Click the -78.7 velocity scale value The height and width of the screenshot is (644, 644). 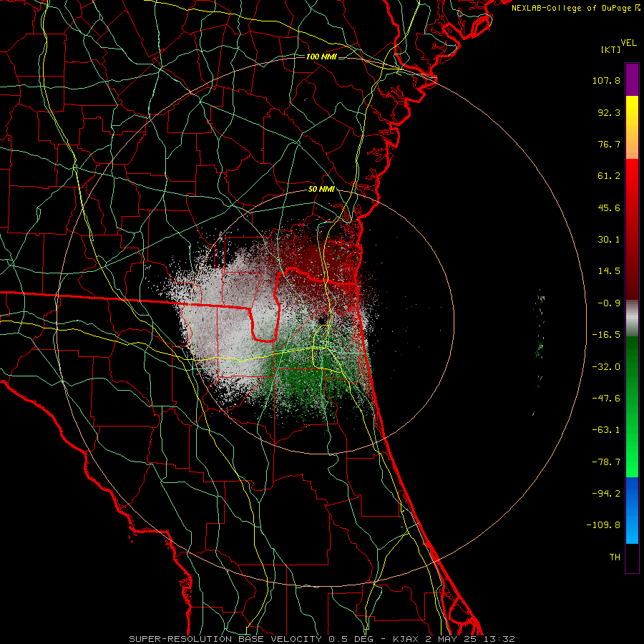pyautogui.click(x=606, y=462)
